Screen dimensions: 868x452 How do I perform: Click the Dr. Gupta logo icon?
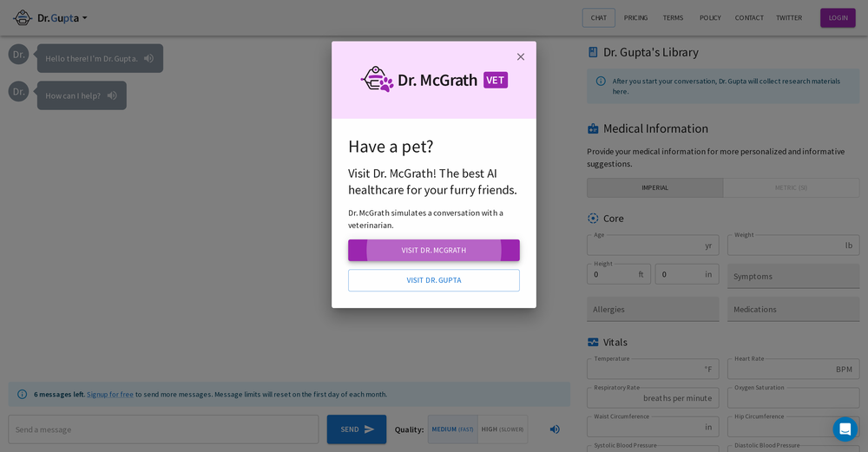[23, 17]
